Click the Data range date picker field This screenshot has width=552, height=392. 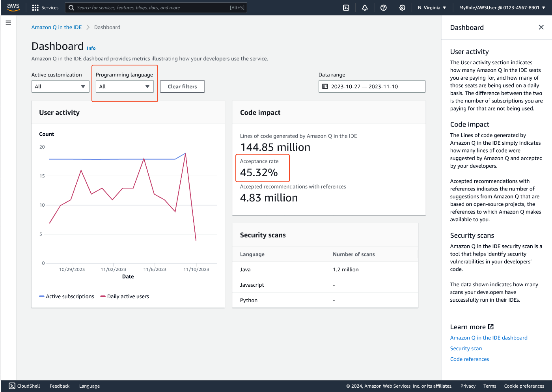[x=372, y=86]
